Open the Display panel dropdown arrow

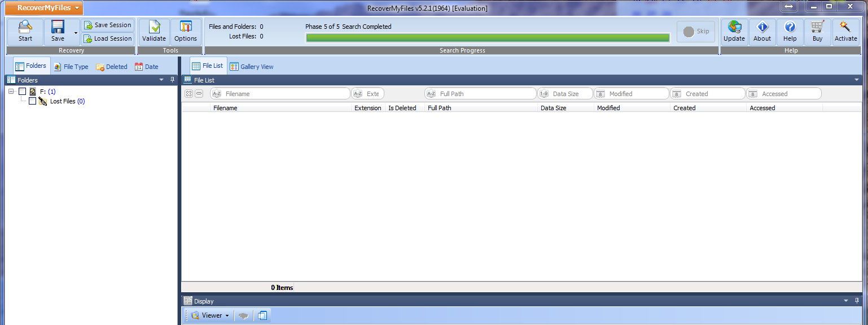pos(846,301)
